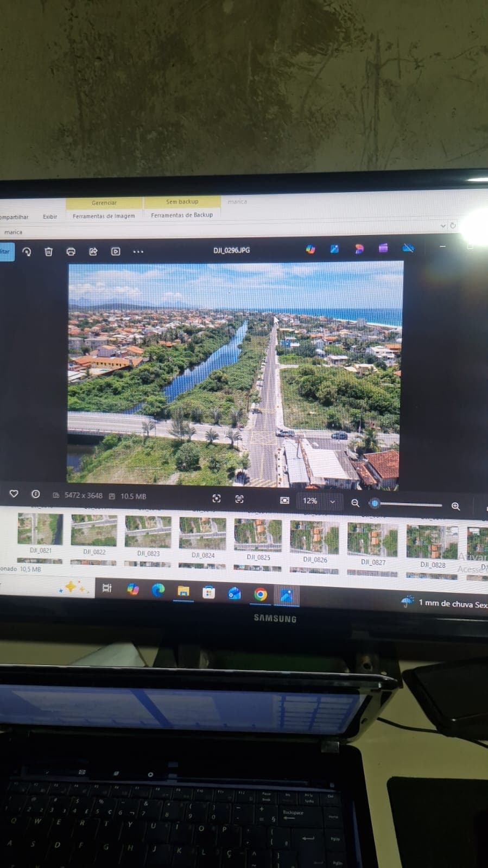Image resolution: width=488 pixels, height=868 pixels.
Task: Click the share icon in Photos toolbar
Action: (x=93, y=251)
